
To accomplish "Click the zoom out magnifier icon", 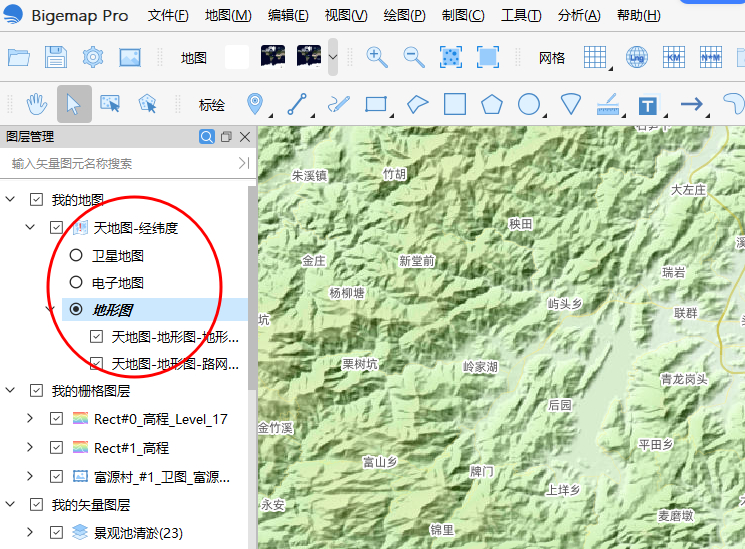I will (x=414, y=58).
